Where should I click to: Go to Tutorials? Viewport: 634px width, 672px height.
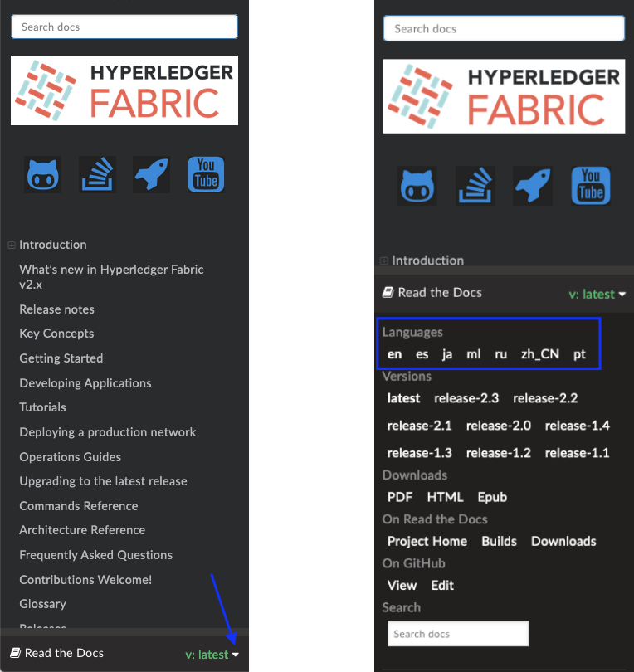pos(42,407)
